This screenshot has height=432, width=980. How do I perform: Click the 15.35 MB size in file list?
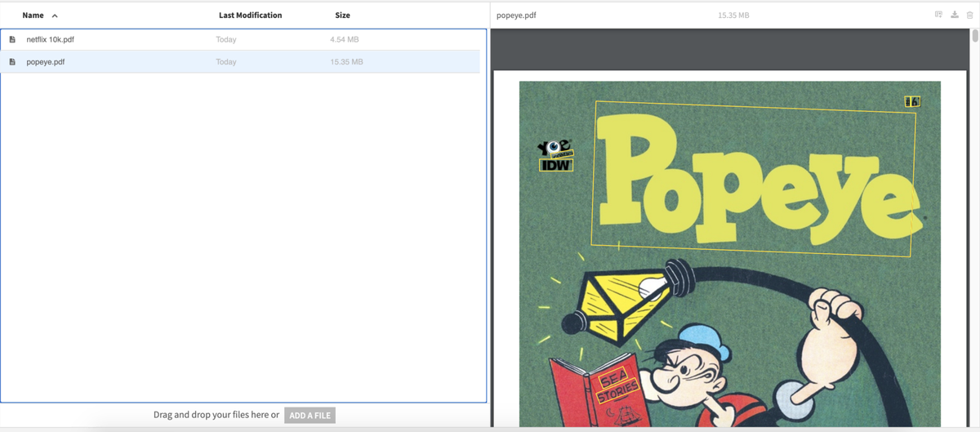click(346, 62)
